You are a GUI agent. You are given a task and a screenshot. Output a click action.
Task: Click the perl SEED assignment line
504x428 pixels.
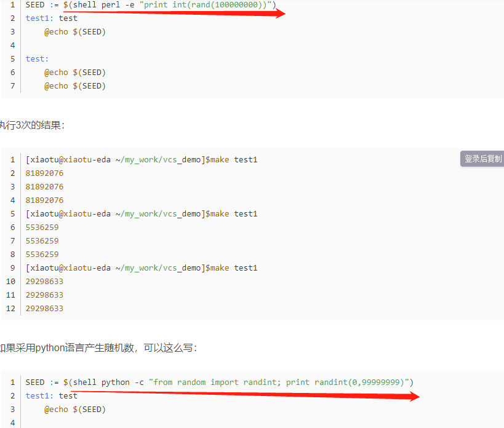click(x=151, y=4)
